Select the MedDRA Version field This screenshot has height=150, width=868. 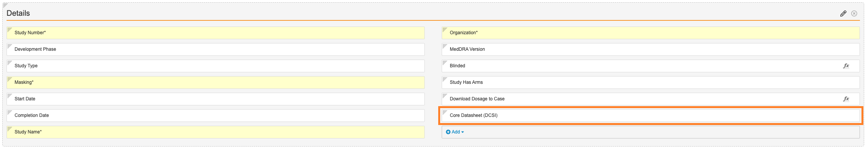coord(651,49)
